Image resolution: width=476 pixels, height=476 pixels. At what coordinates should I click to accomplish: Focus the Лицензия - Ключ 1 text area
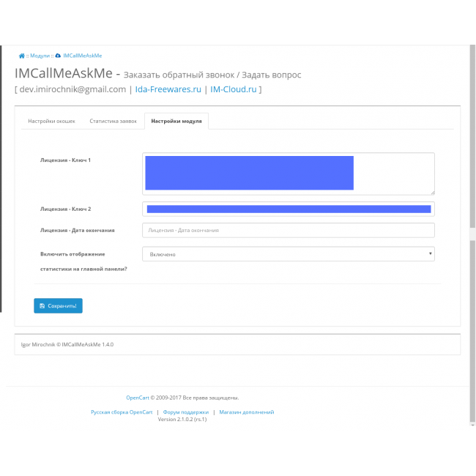click(288, 174)
